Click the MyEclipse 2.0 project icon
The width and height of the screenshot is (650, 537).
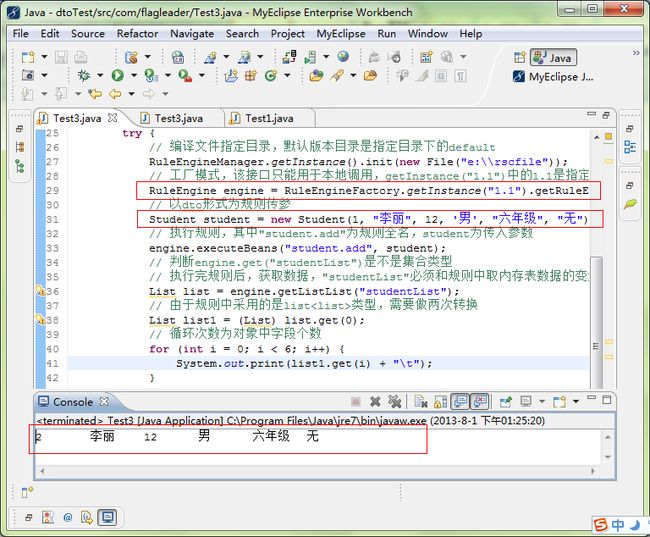click(177, 57)
